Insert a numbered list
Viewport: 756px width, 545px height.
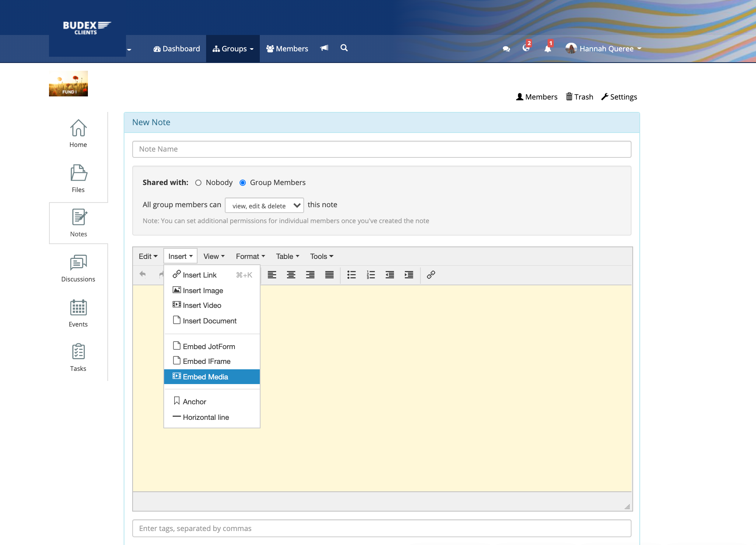371,275
